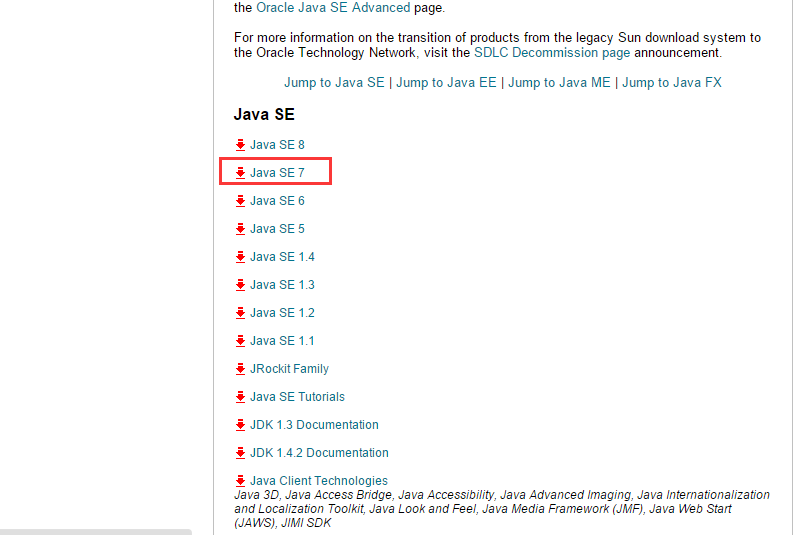Visit the SDLC Decommission page link

tap(552, 53)
